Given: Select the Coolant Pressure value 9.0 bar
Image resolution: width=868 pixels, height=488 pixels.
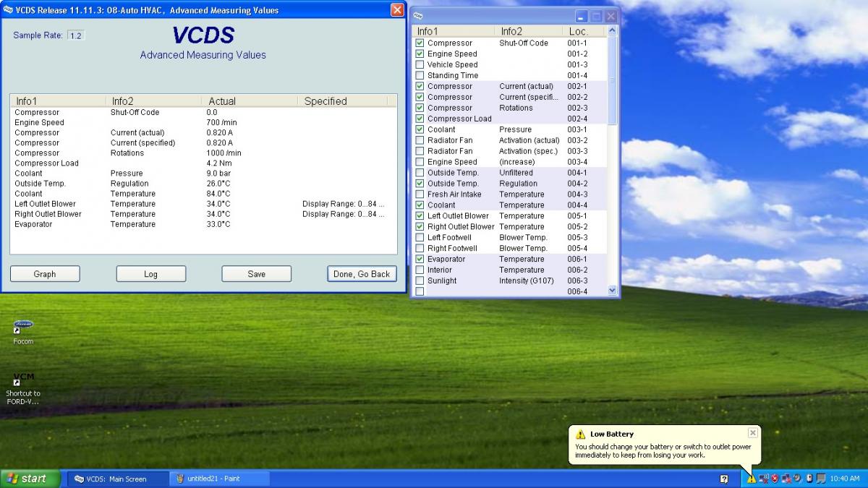Looking at the screenshot, I should pos(218,174).
